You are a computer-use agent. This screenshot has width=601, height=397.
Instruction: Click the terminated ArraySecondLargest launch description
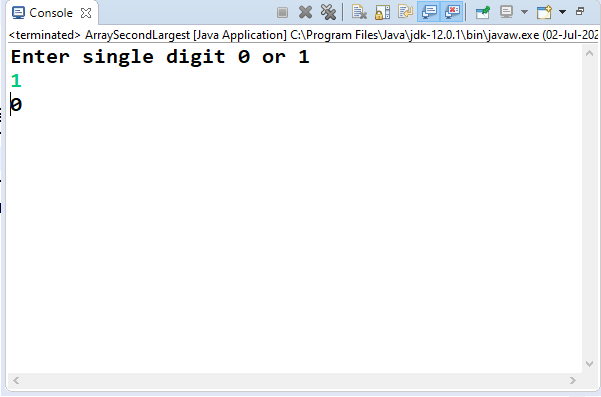(x=303, y=35)
